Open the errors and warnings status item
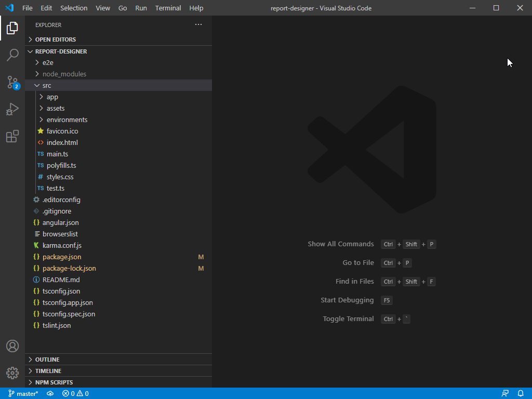532x399 pixels. pos(75,394)
